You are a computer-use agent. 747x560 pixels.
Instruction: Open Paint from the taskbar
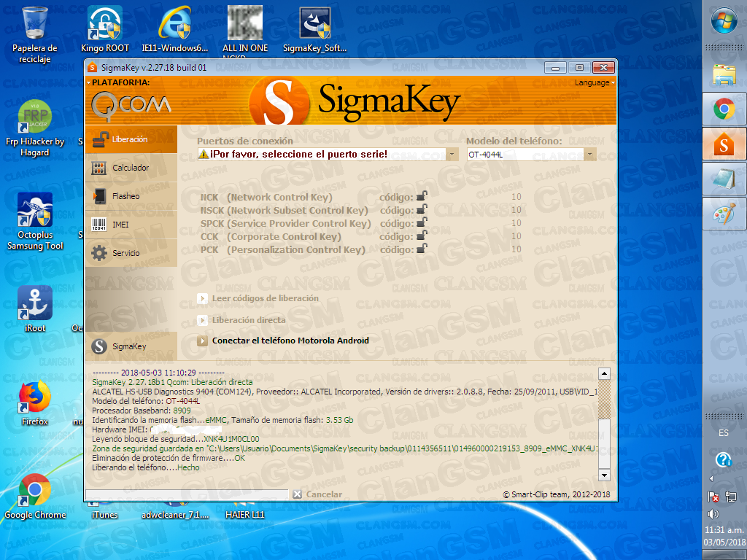724,214
